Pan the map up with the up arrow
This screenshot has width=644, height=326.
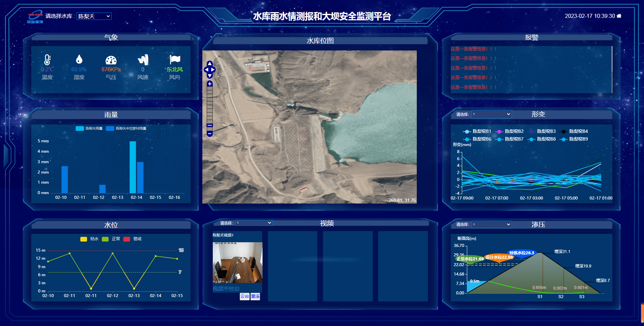210,63
